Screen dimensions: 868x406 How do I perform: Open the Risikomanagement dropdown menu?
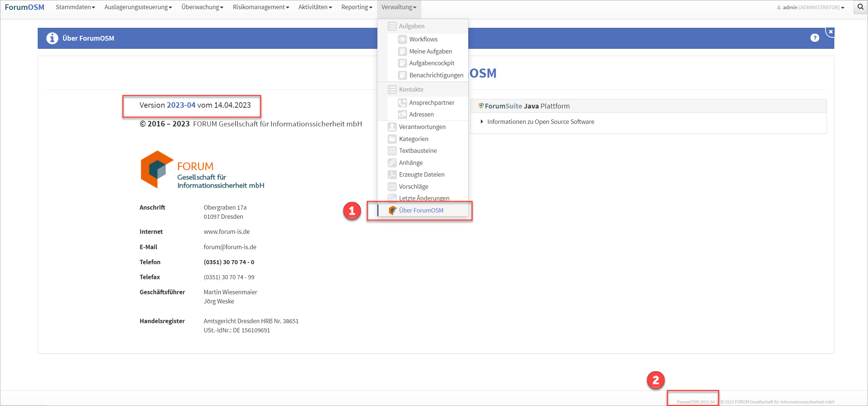point(261,7)
